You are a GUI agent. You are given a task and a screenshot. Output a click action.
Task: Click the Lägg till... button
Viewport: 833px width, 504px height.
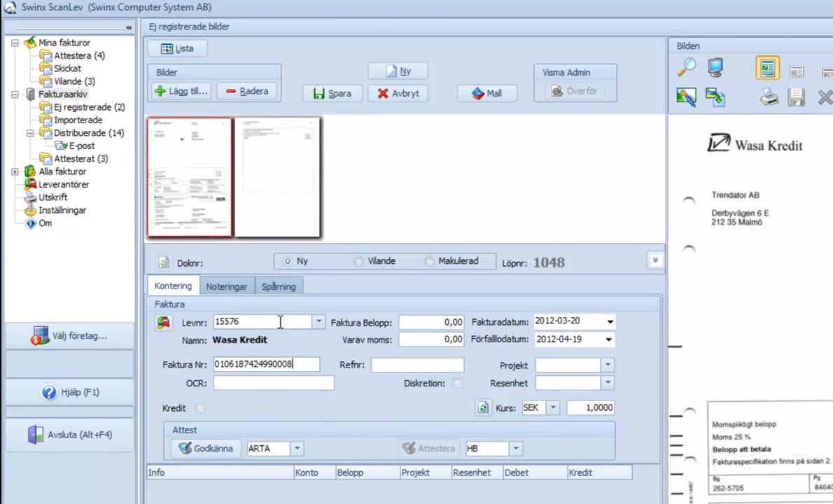[182, 91]
